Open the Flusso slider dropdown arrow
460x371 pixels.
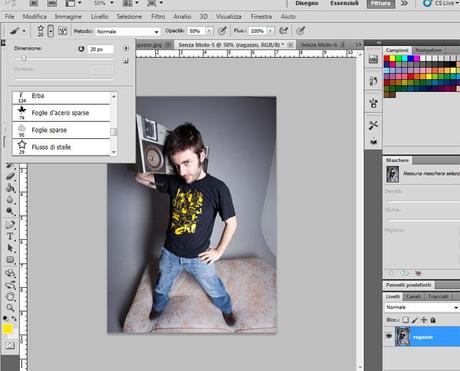pyautogui.click(x=270, y=31)
